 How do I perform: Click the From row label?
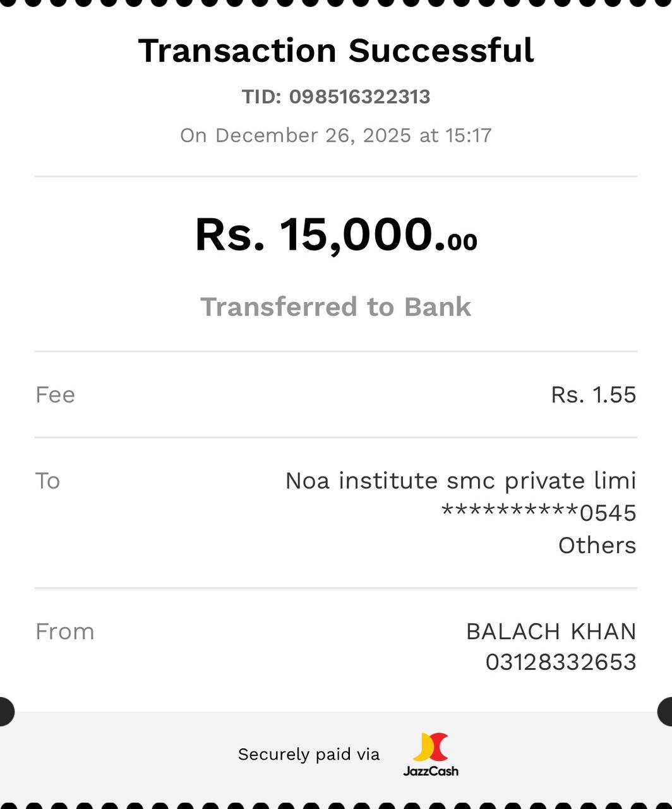[x=65, y=632]
